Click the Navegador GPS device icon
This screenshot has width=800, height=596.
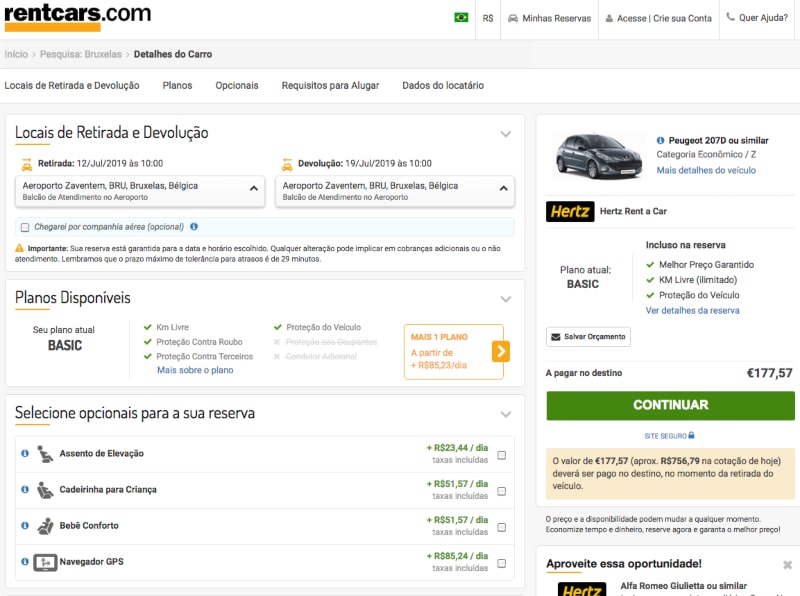[x=45, y=562]
